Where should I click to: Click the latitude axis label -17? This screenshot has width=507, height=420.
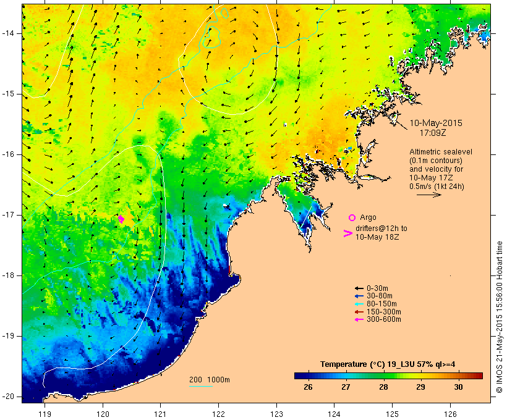pos(8,215)
